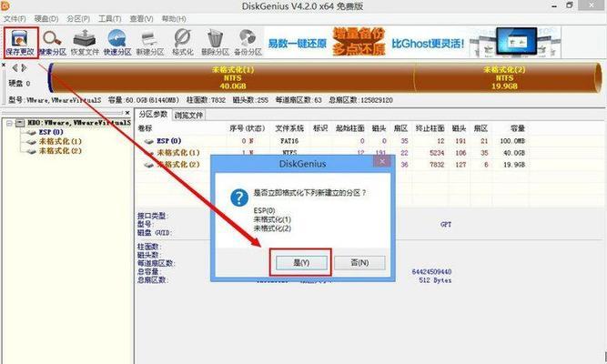
Task: Click the 容量 column header
Action: click(x=517, y=128)
